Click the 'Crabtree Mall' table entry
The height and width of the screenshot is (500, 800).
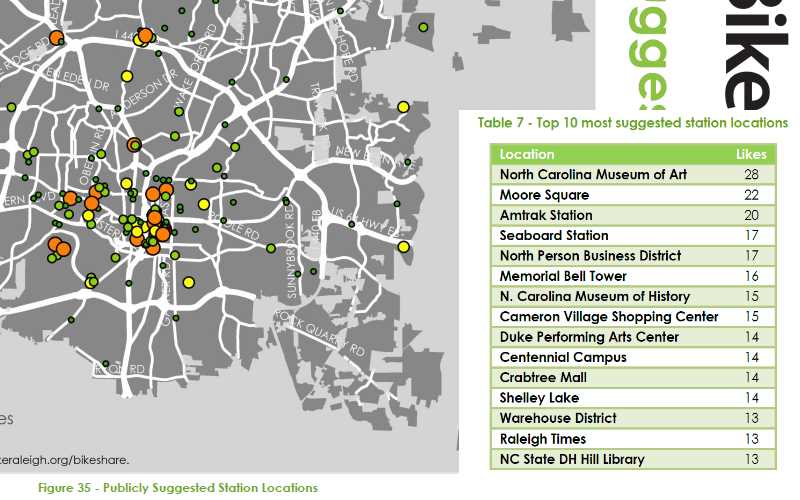tap(543, 378)
